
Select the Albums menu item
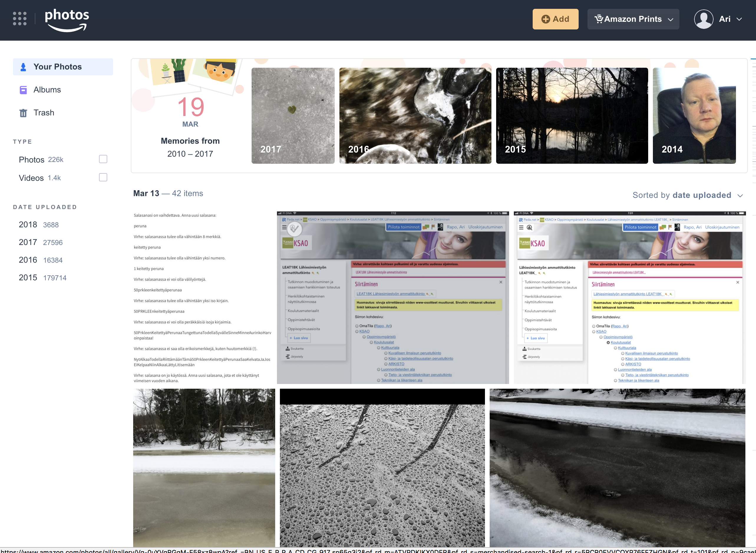click(47, 90)
